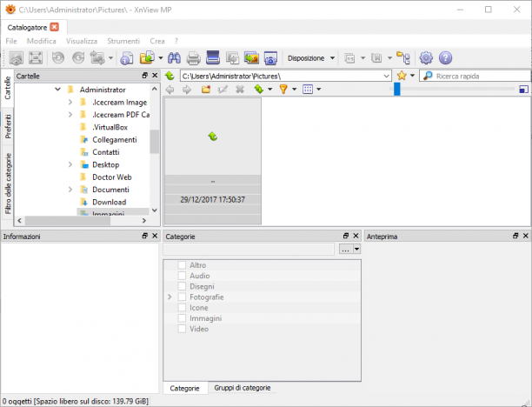
Task: Open the Disposizione dropdown
Action: (311, 58)
